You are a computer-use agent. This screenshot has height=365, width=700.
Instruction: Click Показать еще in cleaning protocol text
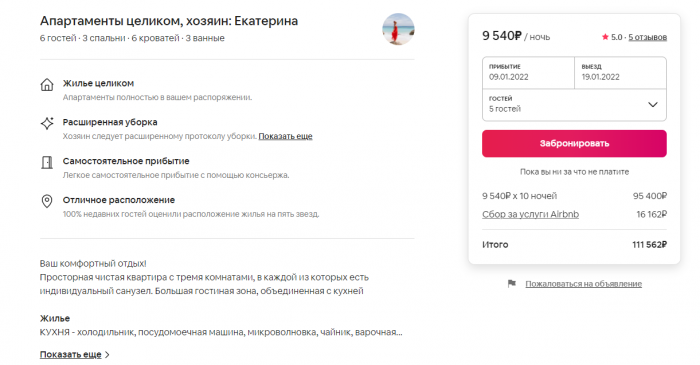285,136
